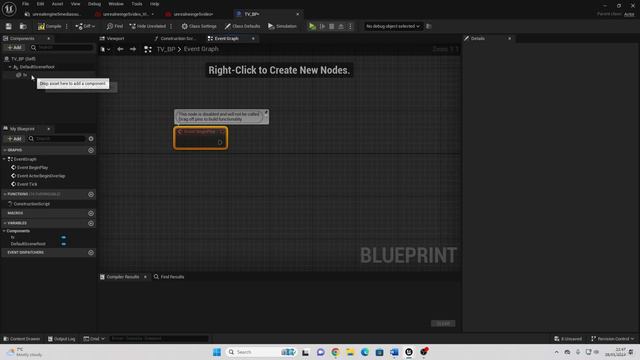The height and width of the screenshot is (360, 640).
Task: Open the Diff dropdown
Action: click(x=85, y=26)
